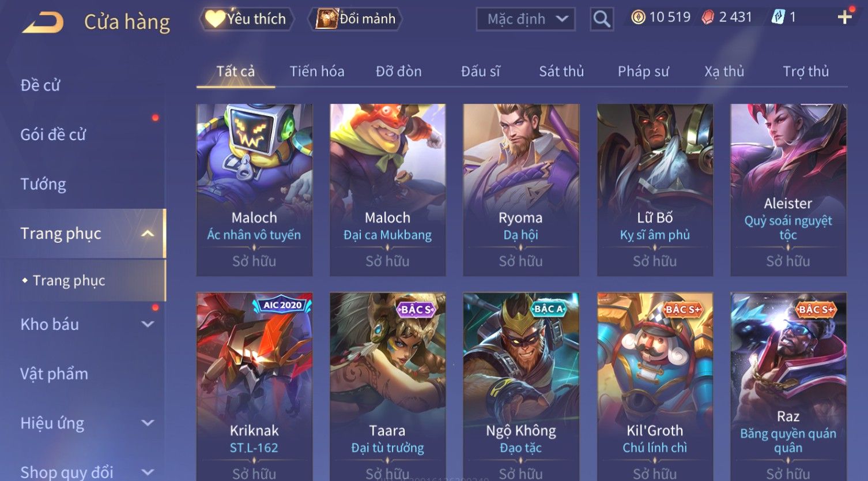
Task: Open Yêu thích heart favorites
Action: click(x=247, y=19)
